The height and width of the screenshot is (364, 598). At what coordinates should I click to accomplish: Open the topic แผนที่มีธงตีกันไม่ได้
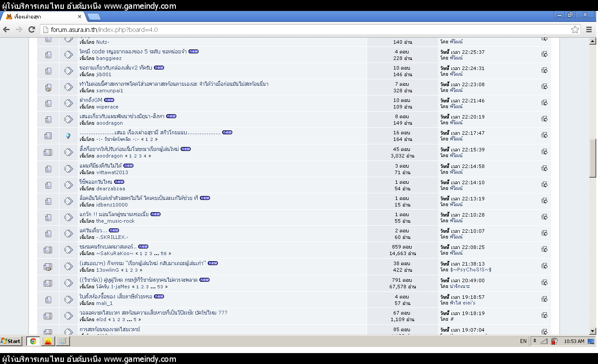(100, 166)
